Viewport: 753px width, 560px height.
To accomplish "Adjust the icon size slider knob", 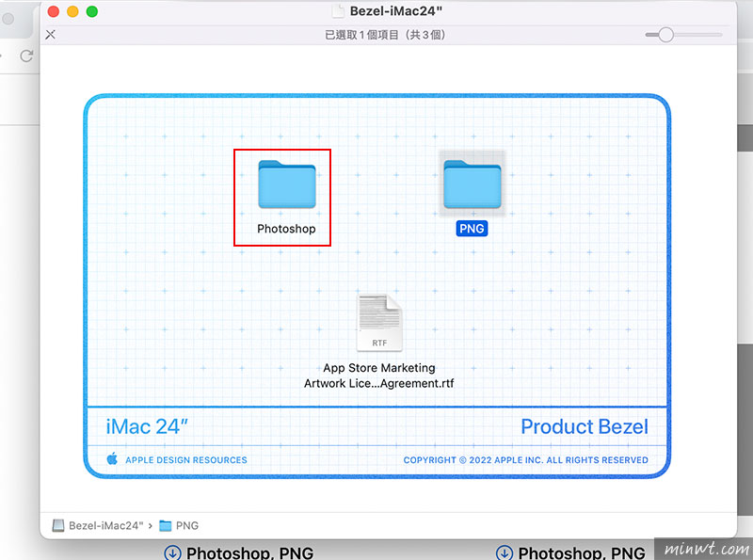I will 665,34.
